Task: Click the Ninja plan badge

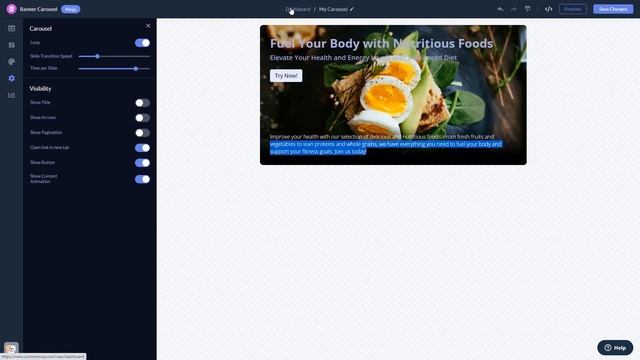Action: (71, 9)
